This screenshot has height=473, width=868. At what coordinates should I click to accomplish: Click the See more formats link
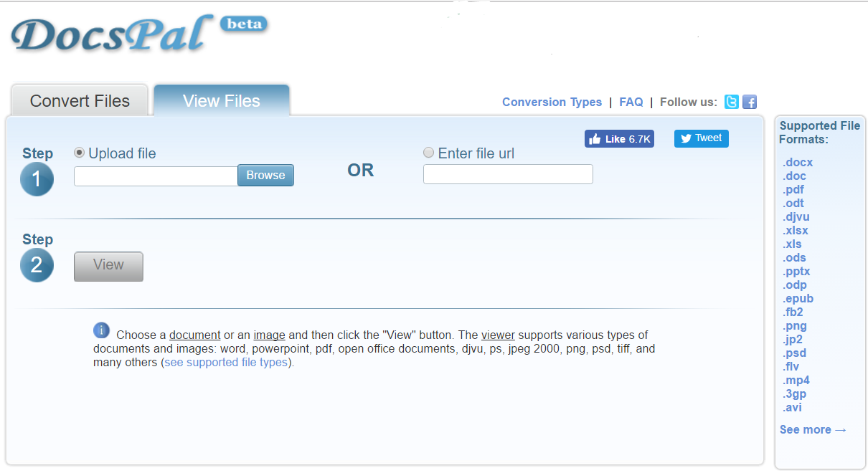click(x=813, y=430)
